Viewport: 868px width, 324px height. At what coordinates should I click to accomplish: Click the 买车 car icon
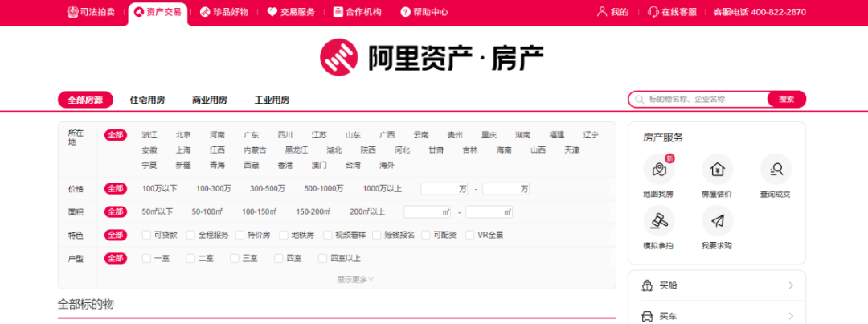(647, 317)
